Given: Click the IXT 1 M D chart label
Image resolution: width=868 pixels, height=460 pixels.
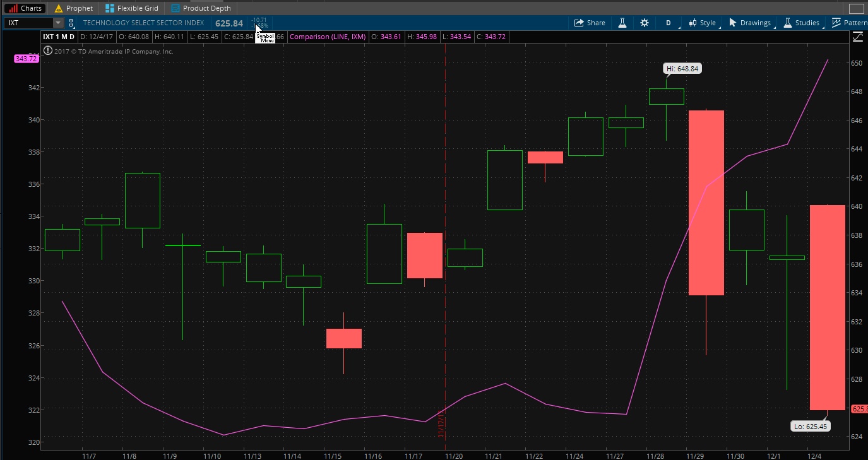Looking at the screenshot, I should click(x=59, y=37).
